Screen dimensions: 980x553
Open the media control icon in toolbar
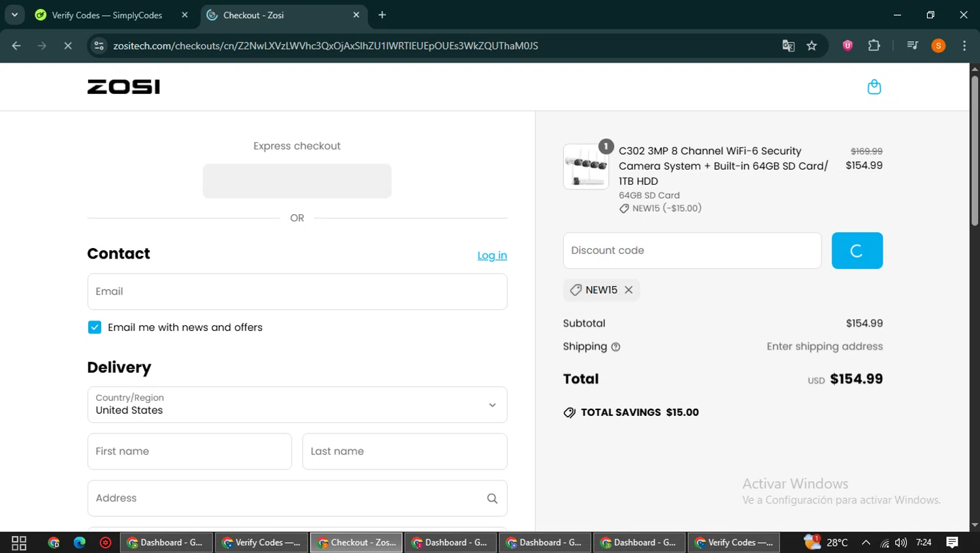pyautogui.click(x=913, y=46)
